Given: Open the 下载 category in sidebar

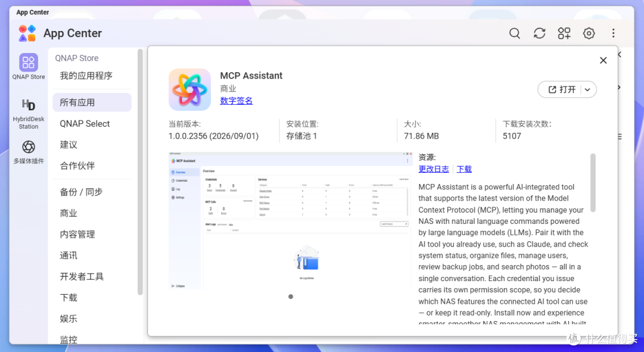Looking at the screenshot, I should (x=69, y=298).
